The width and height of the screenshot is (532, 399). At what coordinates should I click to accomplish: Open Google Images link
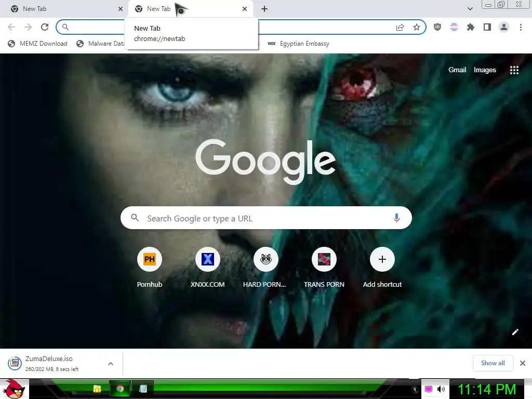(x=485, y=70)
